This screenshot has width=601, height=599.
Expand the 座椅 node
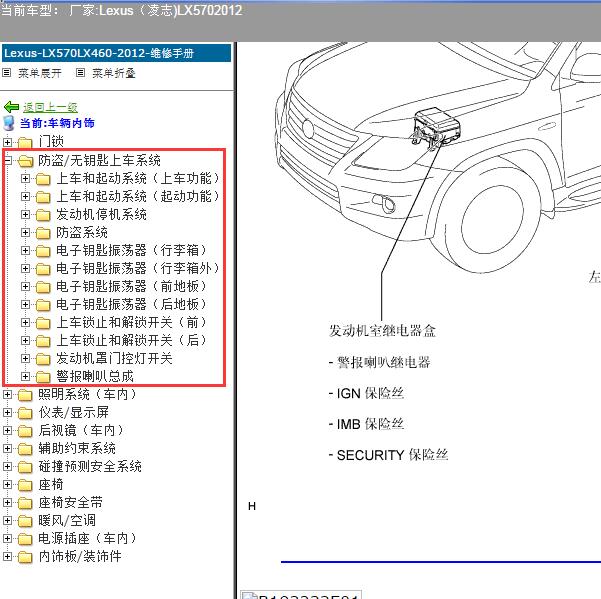coord(7,484)
